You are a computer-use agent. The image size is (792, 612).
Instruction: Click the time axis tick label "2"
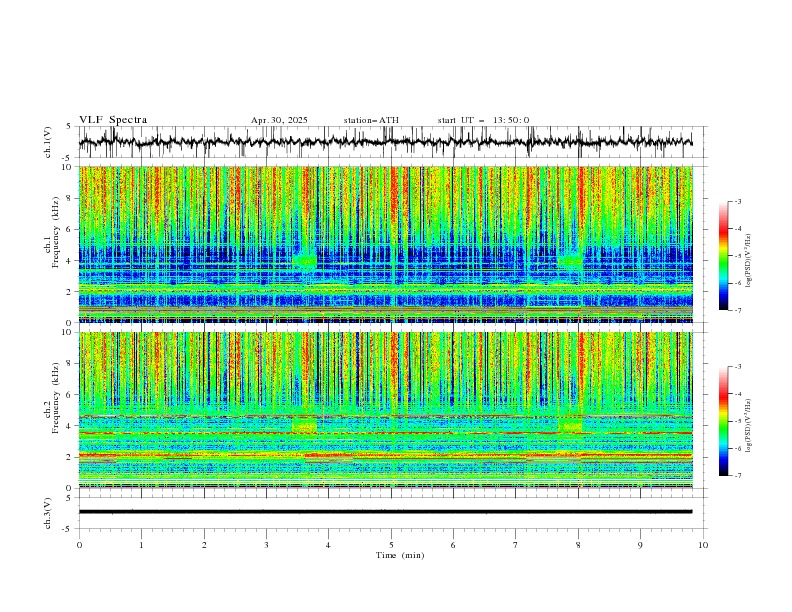(x=204, y=545)
